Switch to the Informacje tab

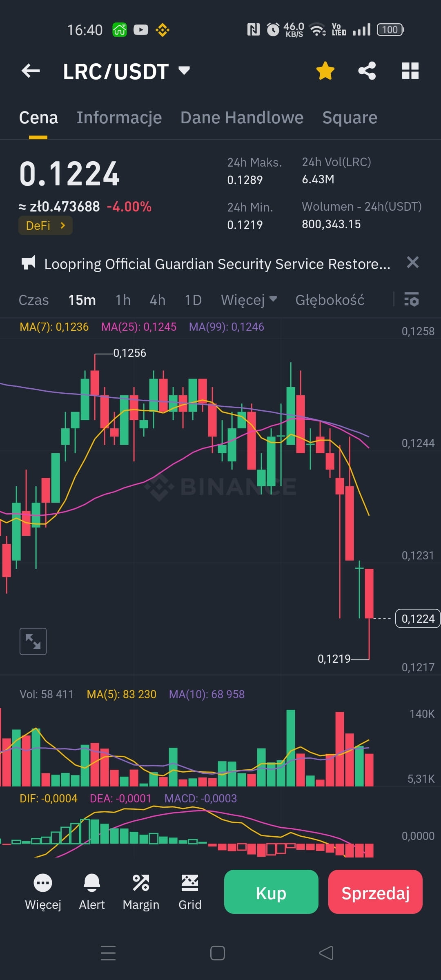119,117
